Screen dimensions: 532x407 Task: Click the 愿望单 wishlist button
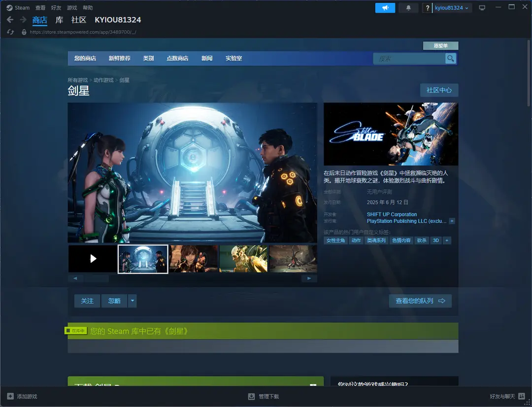coord(441,45)
